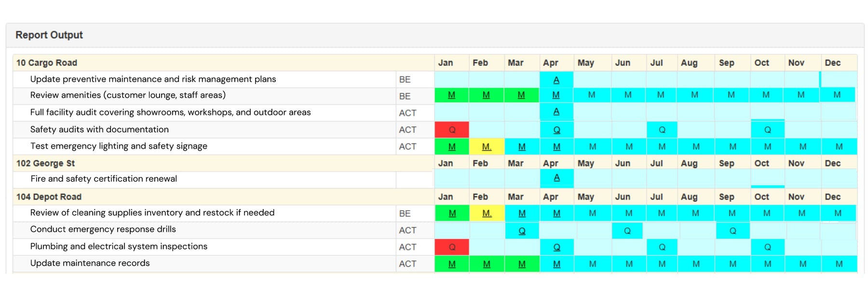
Task: Click July 'Q' for Safety audits with documentation
Action: [x=662, y=130]
